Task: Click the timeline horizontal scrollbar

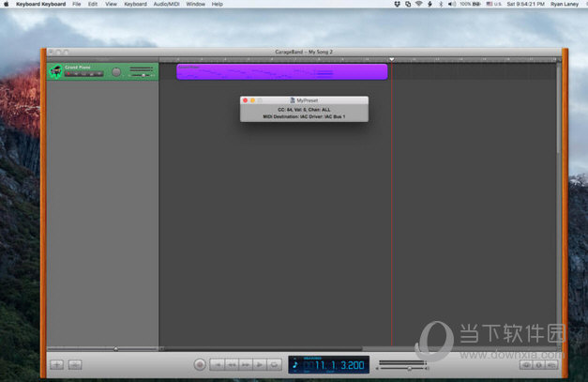Action: pos(263,349)
